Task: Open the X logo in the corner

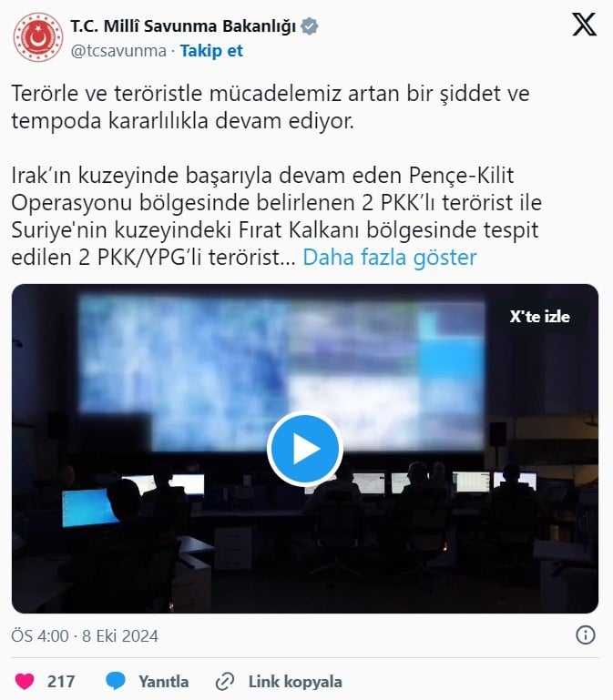Action: click(584, 25)
